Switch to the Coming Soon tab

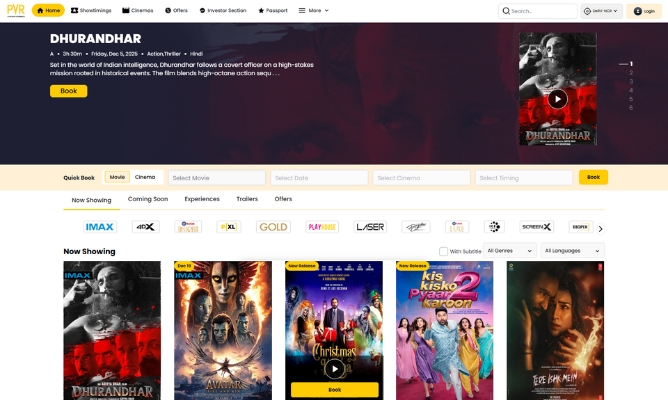[147, 199]
